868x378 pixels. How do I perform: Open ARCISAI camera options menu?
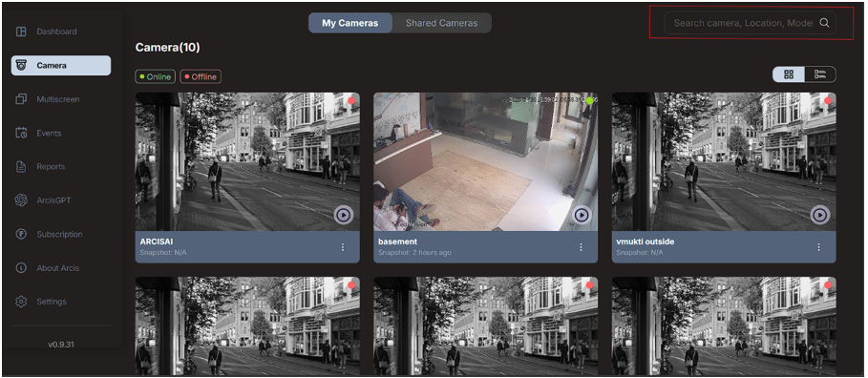pos(343,247)
